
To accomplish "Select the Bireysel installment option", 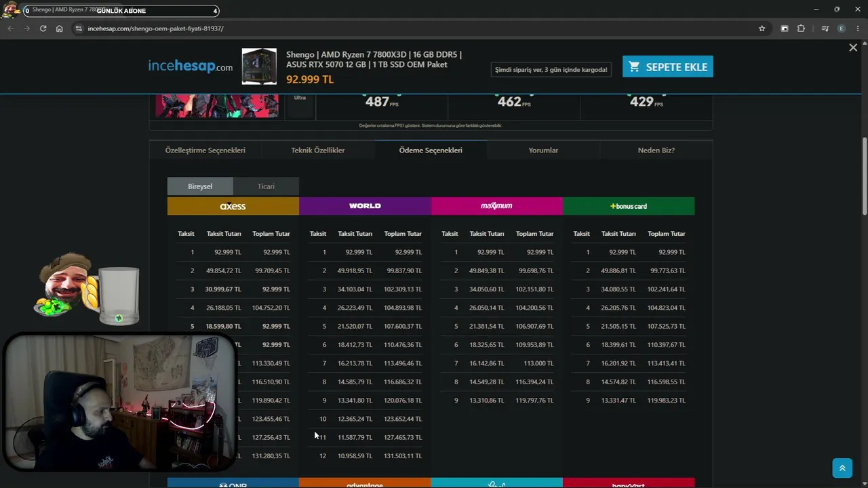I will (200, 186).
